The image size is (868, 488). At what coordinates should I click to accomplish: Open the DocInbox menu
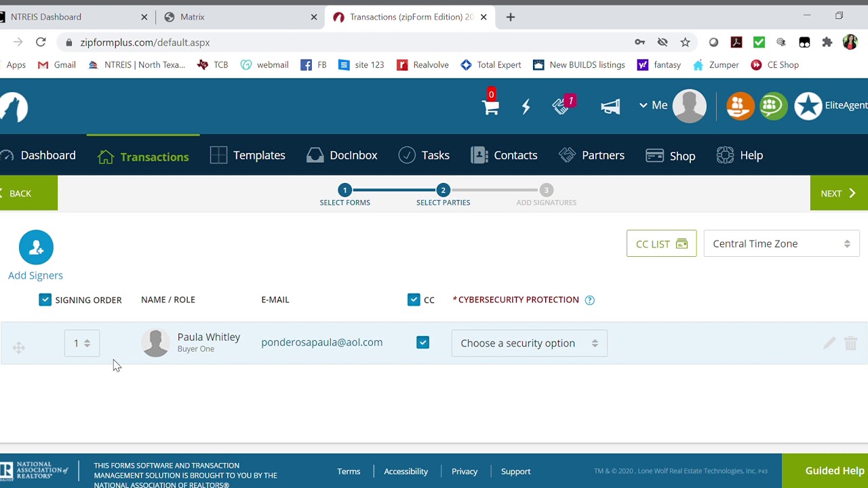click(342, 155)
